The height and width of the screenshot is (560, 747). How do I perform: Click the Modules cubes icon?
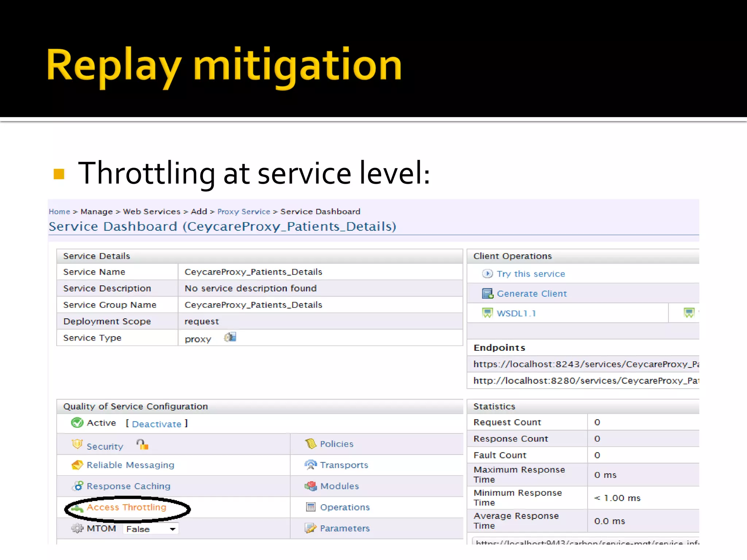point(310,486)
